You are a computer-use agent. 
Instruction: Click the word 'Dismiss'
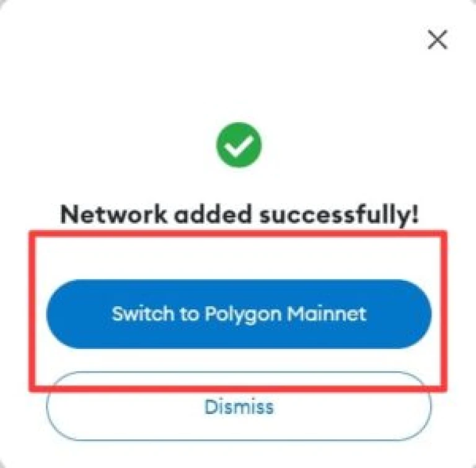click(x=239, y=407)
